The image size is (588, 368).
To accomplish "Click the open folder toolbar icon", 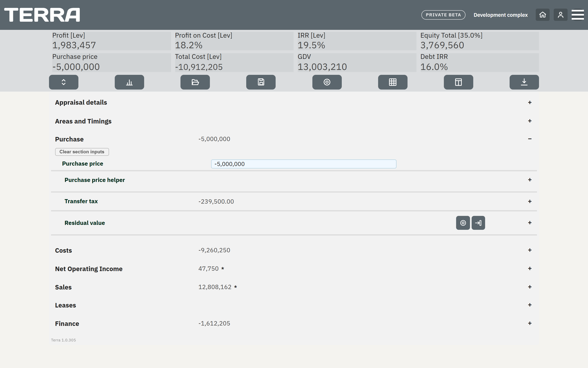I will (195, 82).
